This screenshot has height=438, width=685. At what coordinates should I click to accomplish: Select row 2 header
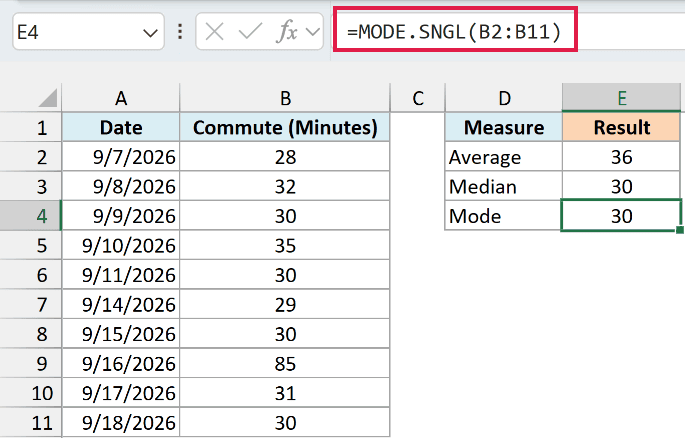click(31, 157)
